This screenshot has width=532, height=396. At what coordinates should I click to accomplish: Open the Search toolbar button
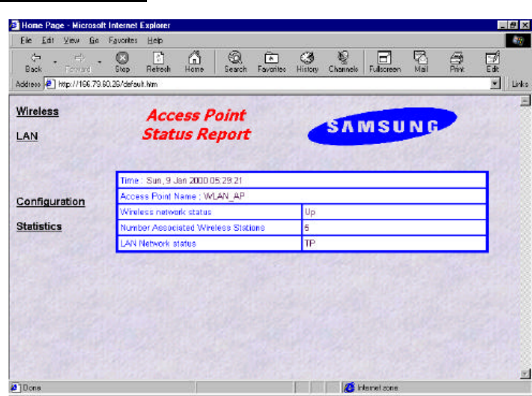(236, 63)
